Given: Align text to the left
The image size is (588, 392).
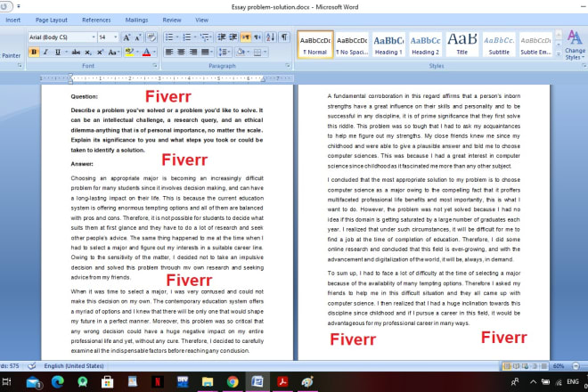Looking at the screenshot, I should pyautogui.click(x=169, y=52).
